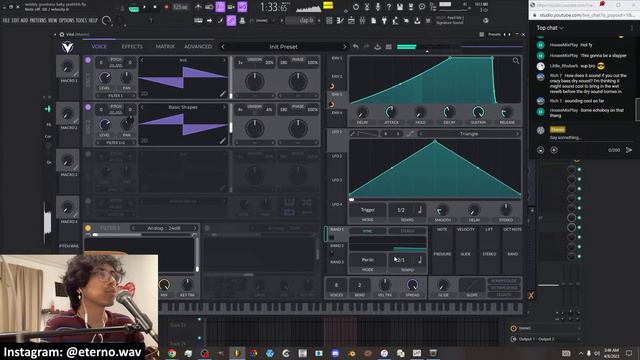Click the Vital undo arrow icon
Screen dimensions: 640x360
pyautogui.click(x=356, y=47)
